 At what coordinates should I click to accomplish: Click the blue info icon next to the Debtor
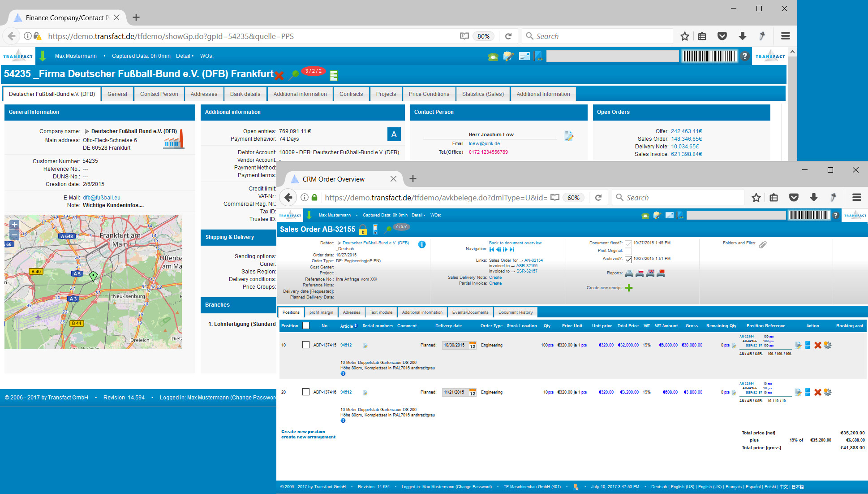point(422,244)
